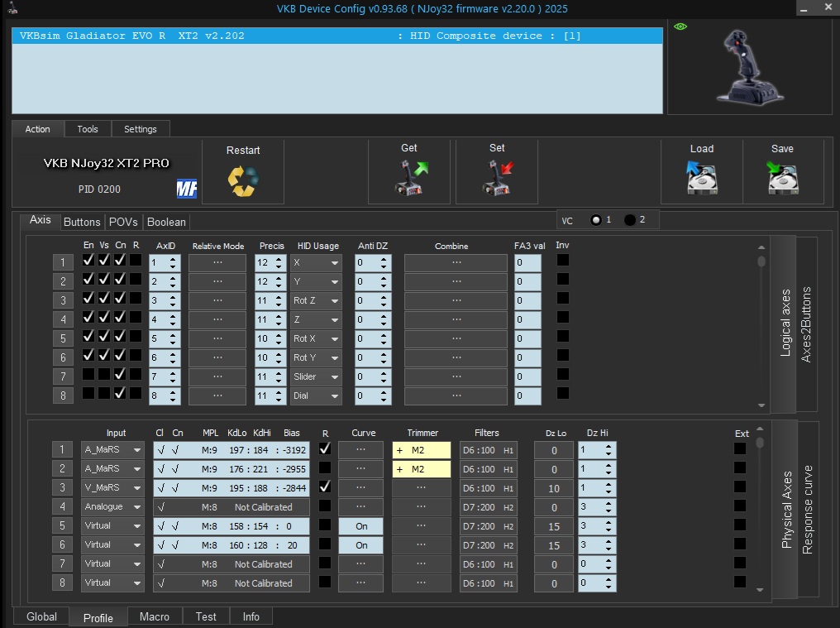The width and height of the screenshot is (840, 628).
Task: Open V_MaRS input dropdown
Action: 112,488
